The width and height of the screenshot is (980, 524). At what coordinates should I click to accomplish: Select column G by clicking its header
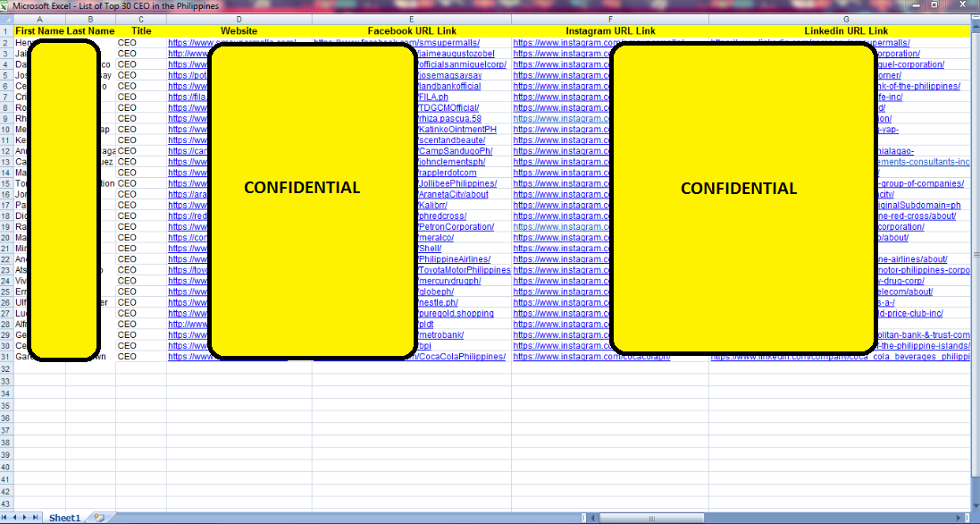pos(847,19)
